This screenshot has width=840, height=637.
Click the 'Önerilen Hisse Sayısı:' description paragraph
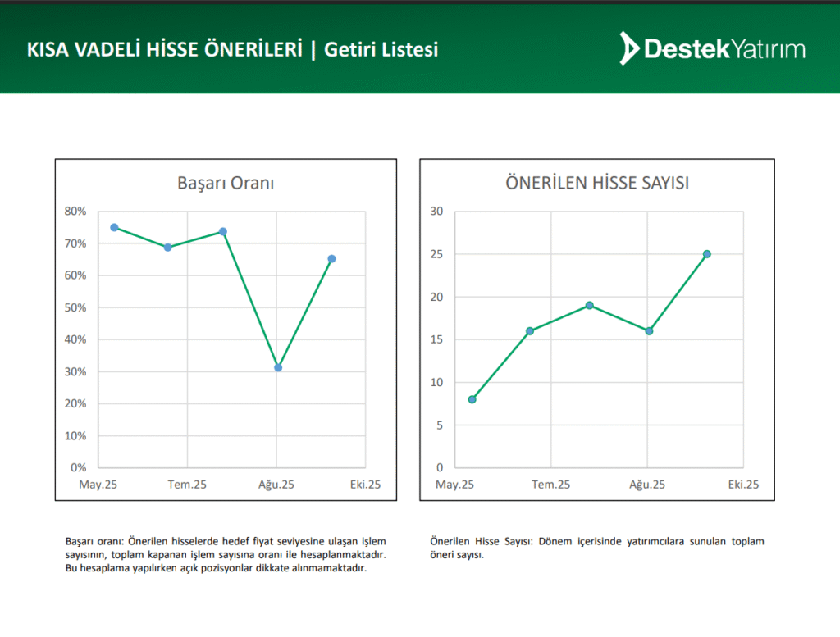(596, 548)
